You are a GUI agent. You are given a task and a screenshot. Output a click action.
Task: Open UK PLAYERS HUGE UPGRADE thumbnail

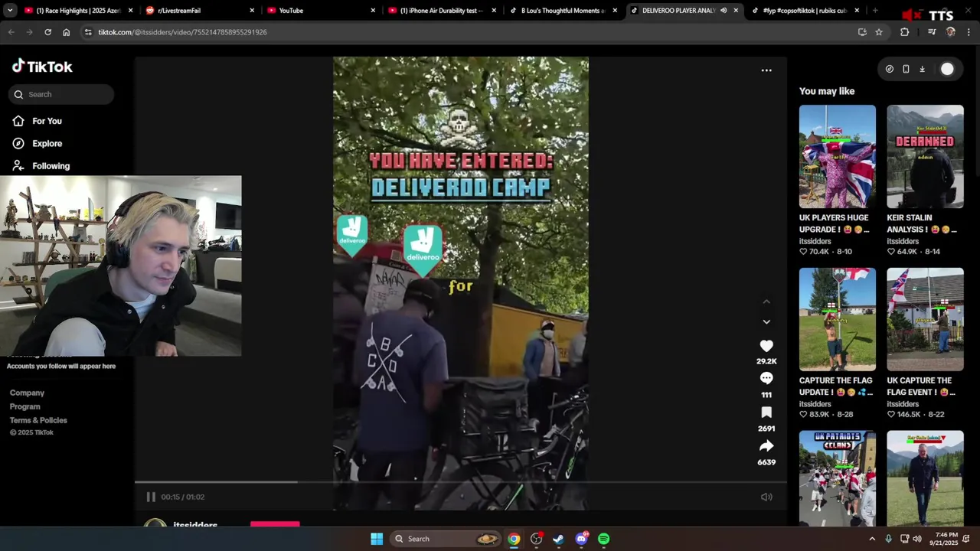[838, 156]
